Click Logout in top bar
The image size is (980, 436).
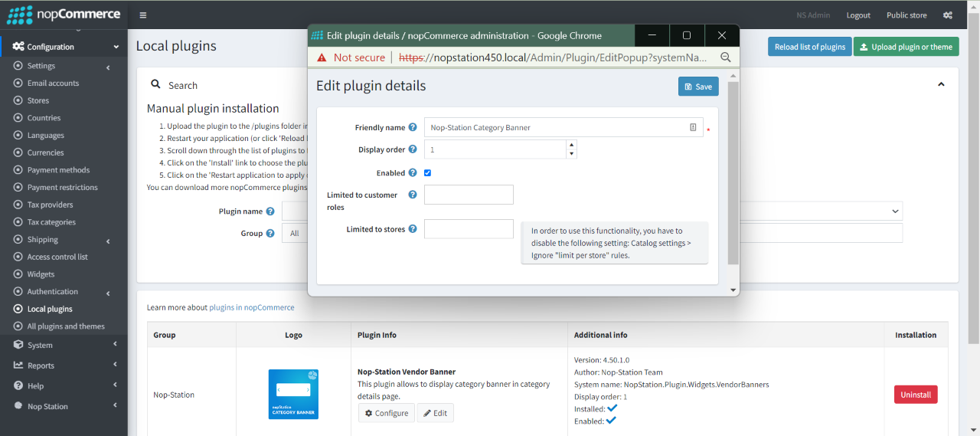tap(858, 15)
